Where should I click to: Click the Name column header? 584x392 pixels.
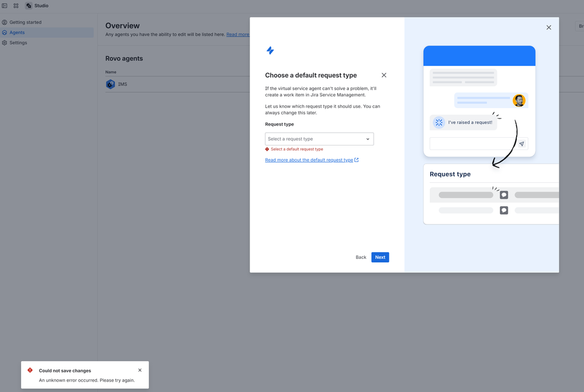[110, 72]
